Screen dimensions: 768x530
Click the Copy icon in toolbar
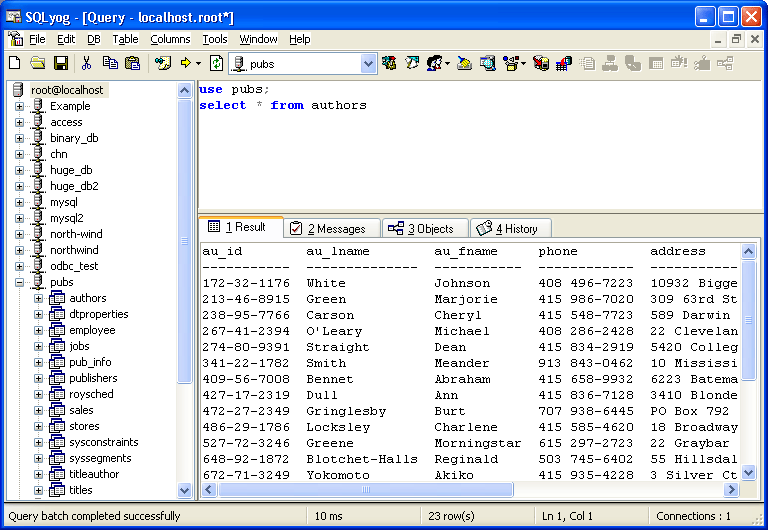[110, 63]
